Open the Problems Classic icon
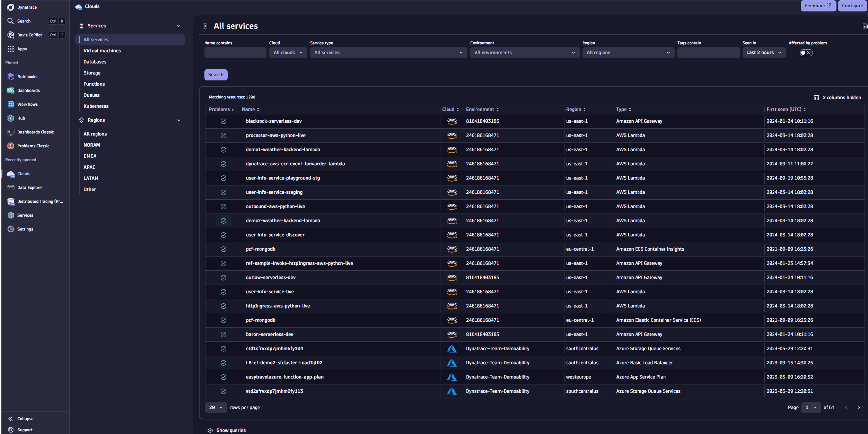868x434 pixels. click(x=11, y=146)
